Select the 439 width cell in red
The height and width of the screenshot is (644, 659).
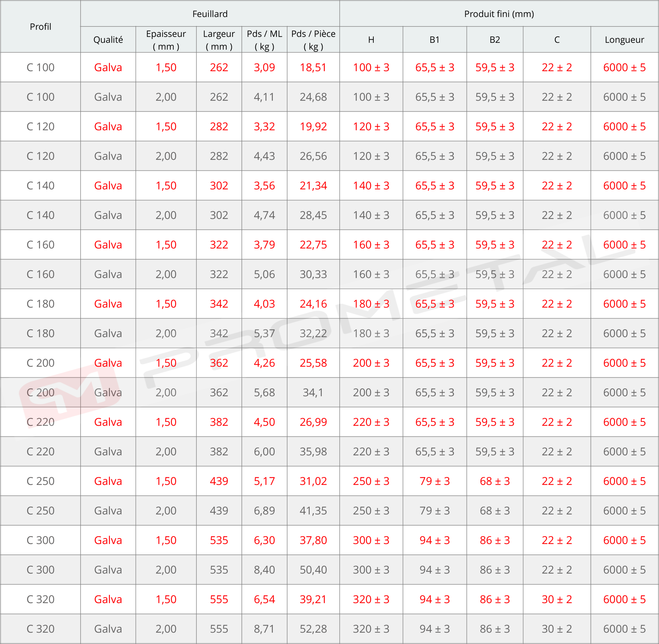coord(219,481)
